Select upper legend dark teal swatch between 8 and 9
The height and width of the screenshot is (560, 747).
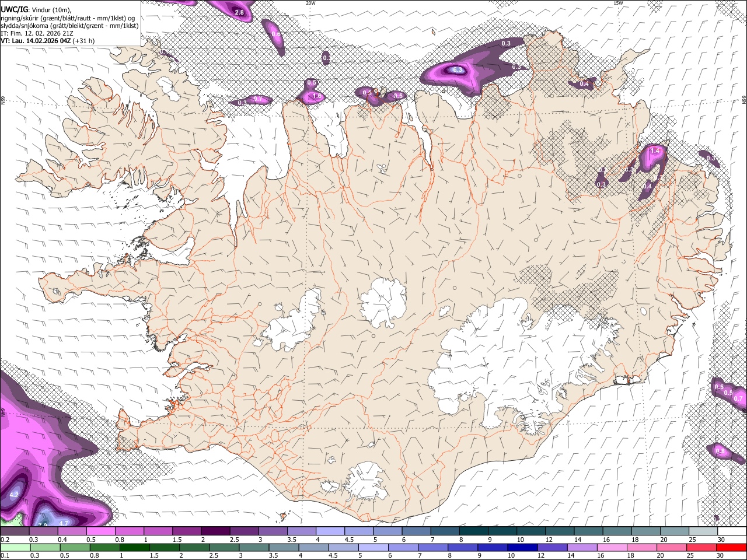pyautogui.click(x=473, y=531)
